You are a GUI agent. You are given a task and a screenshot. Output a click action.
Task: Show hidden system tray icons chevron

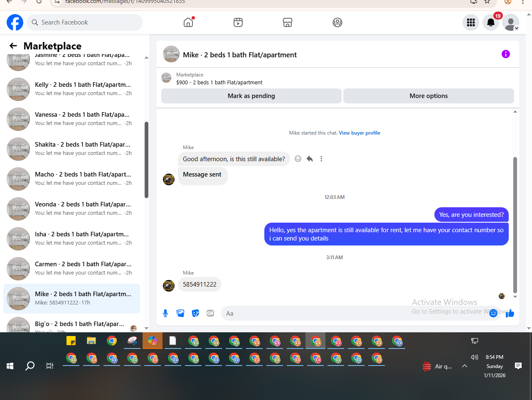point(465,366)
